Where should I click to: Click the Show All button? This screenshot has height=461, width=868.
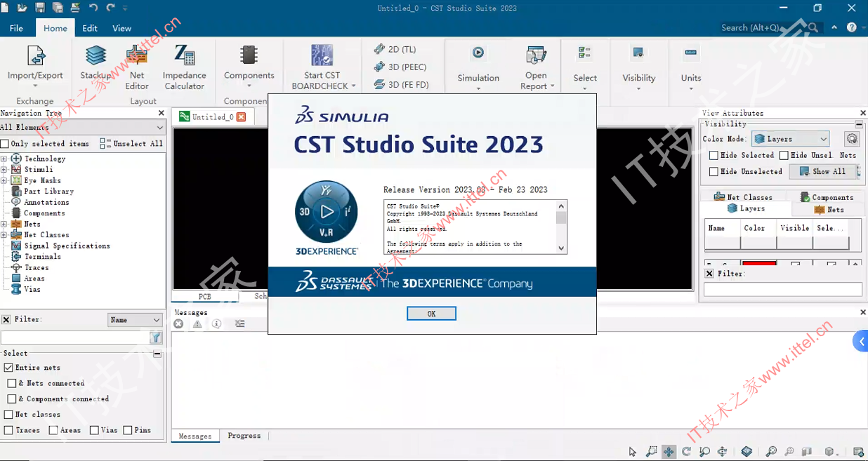click(x=822, y=171)
